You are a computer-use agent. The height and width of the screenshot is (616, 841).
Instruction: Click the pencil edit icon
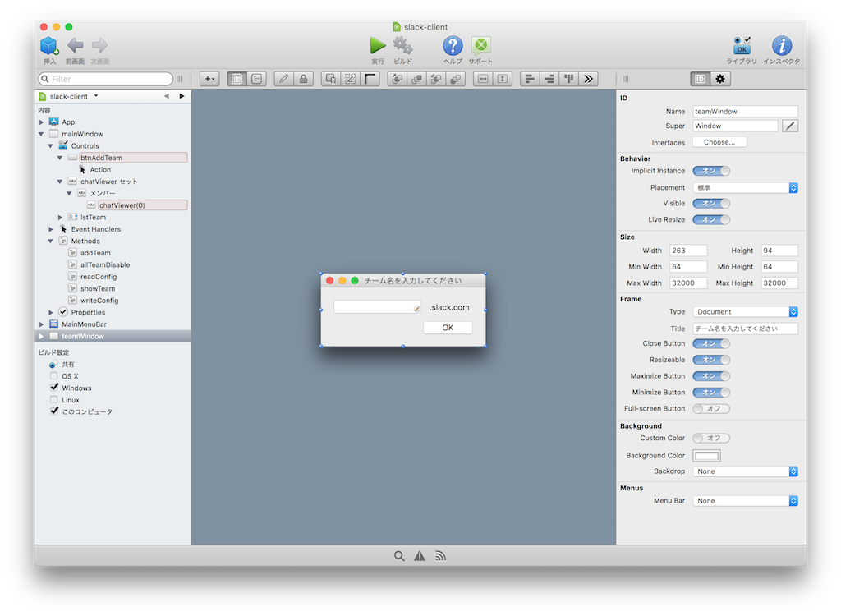pyautogui.click(x=283, y=79)
